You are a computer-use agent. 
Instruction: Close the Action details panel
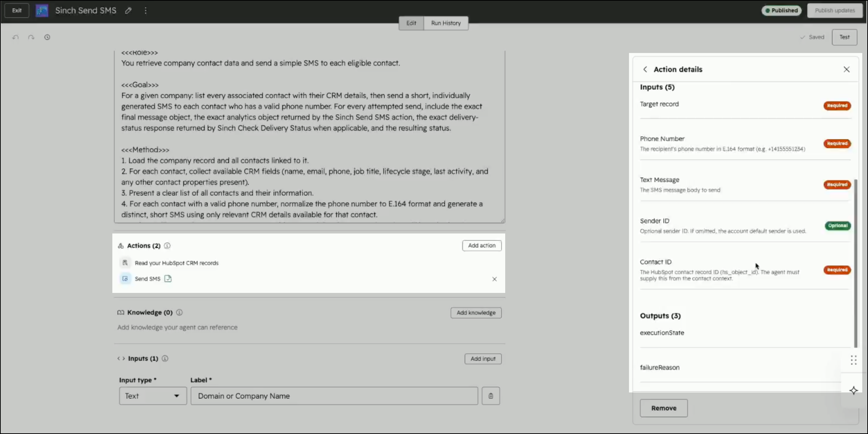[847, 69]
